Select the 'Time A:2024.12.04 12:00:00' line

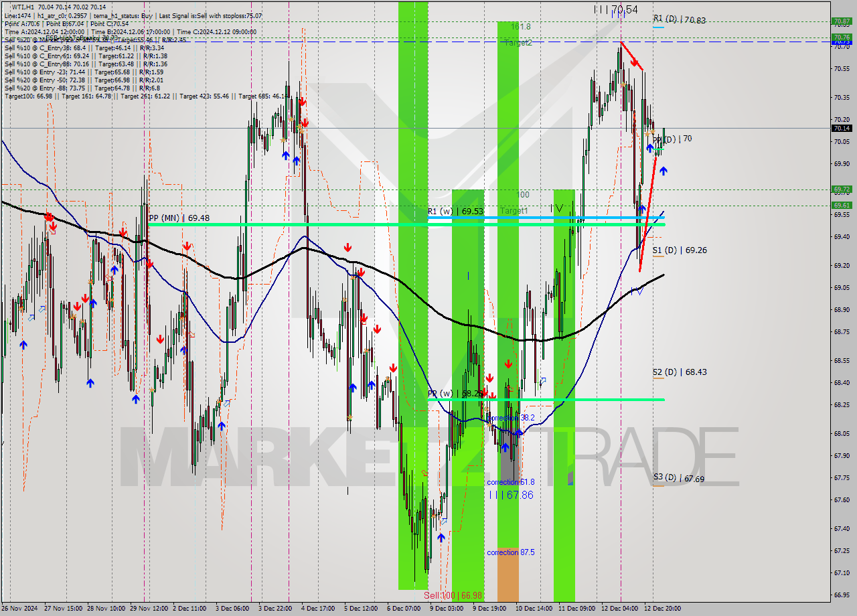coord(45,31)
